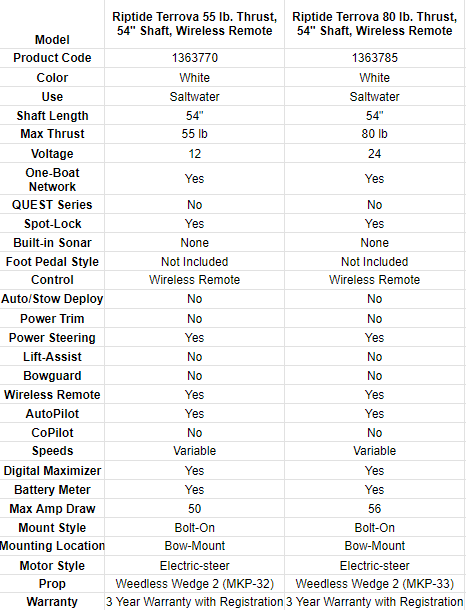Select the Weedless Wedge 2 (MKP-33) cell
Screen dimensions: 466x610
coord(375,584)
